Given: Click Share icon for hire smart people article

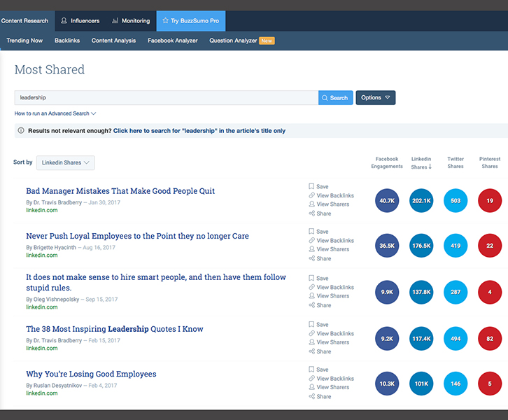Looking at the screenshot, I should coord(311,305).
